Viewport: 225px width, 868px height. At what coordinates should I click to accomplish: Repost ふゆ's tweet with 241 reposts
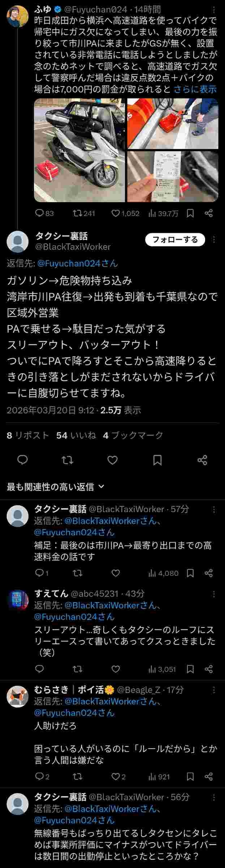(84, 213)
